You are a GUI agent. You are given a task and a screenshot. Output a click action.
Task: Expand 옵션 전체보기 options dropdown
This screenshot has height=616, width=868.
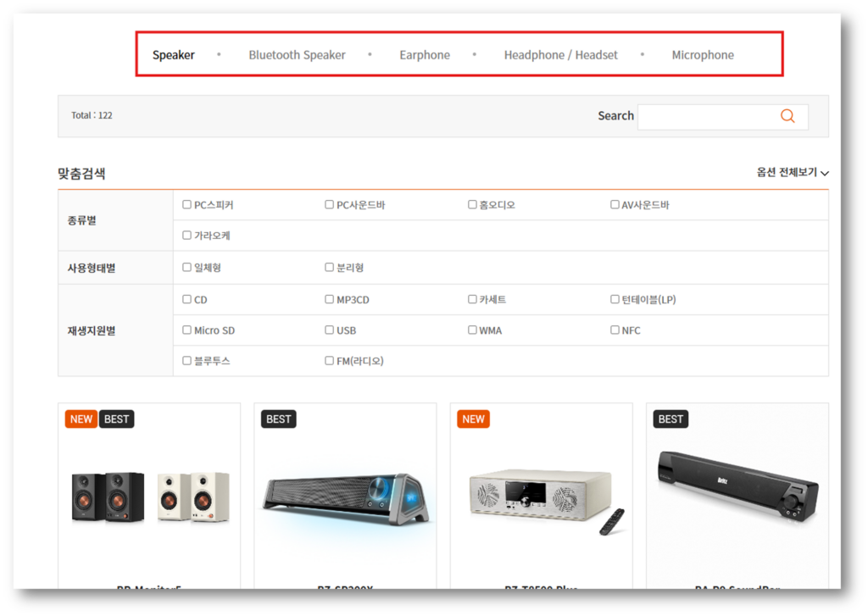(x=793, y=172)
